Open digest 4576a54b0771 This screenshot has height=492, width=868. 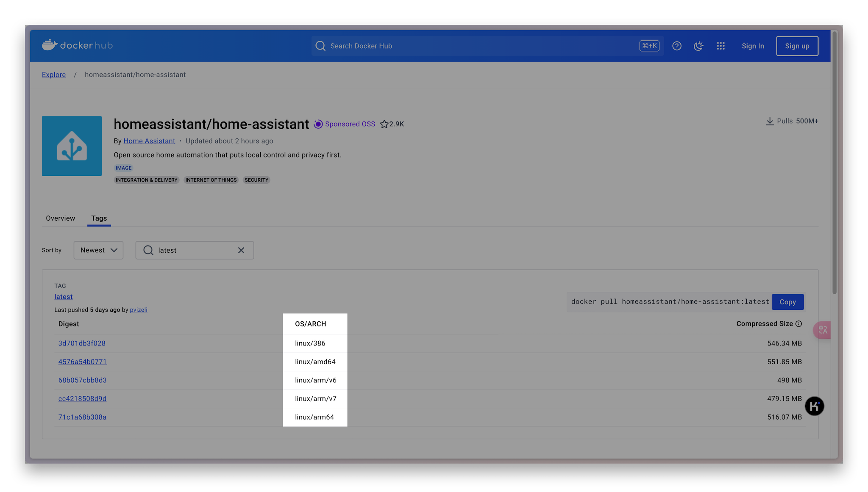pyautogui.click(x=82, y=362)
